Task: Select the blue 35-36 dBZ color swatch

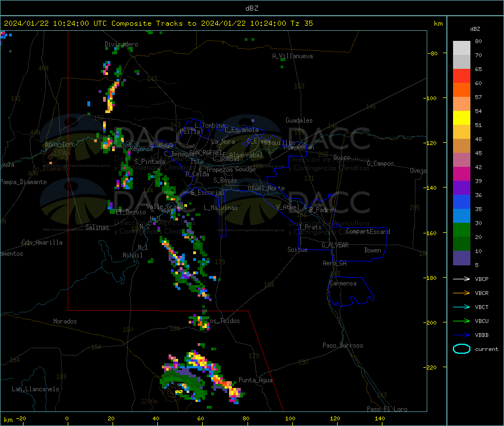Action: pyautogui.click(x=461, y=202)
